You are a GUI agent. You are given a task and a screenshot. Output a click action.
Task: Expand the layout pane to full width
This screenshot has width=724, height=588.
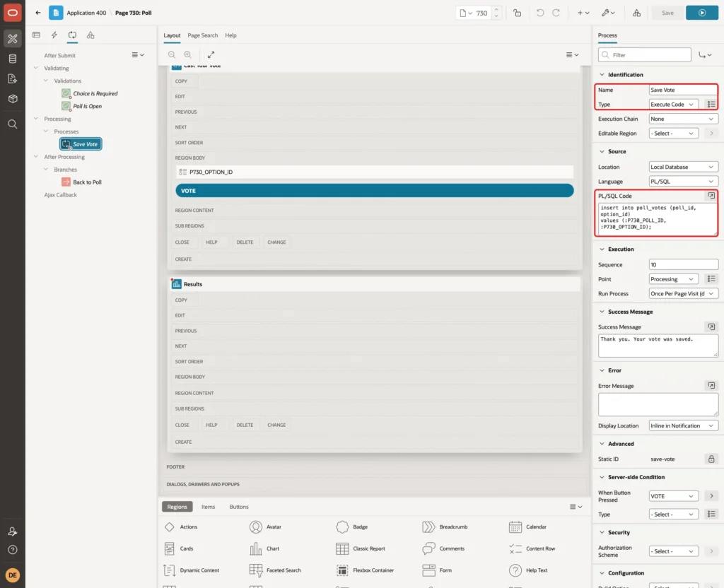(211, 54)
